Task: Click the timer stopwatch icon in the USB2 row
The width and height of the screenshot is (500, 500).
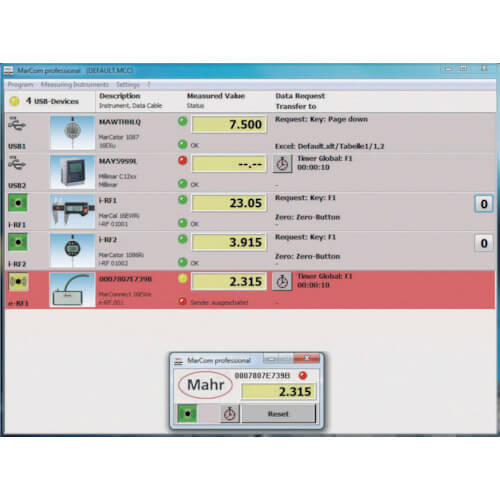Action: point(282,164)
